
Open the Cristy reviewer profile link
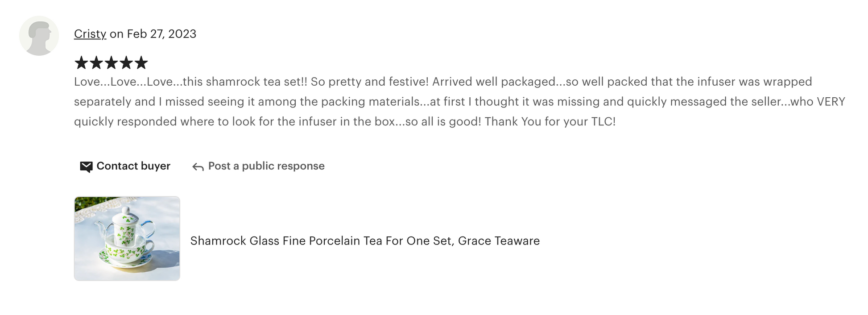90,34
